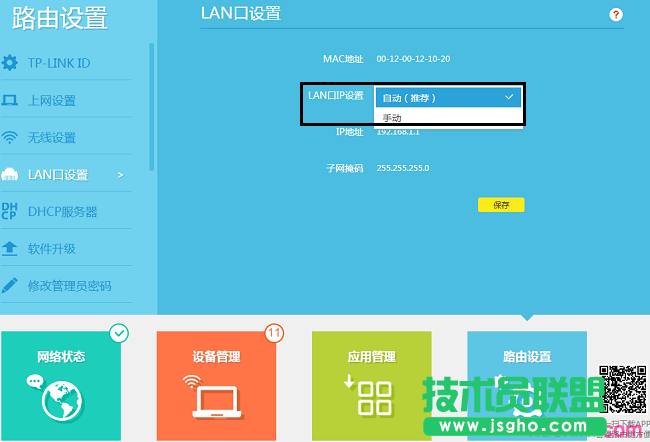Open the 设备管理 tile
This screenshot has height=442, width=650.
(216, 386)
